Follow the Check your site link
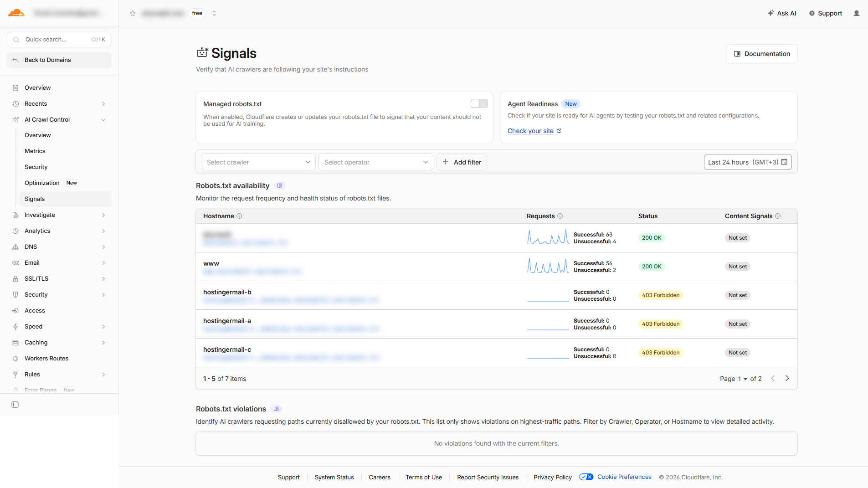Image resolution: width=868 pixels, height=488 pixels. click(x=534, y=131)
